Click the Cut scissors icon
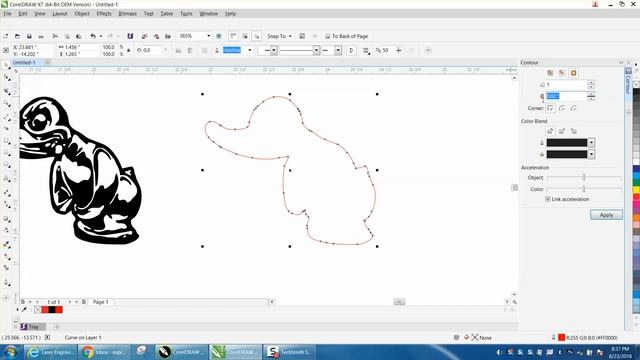 pyautogui.click(x=55, y=36)
